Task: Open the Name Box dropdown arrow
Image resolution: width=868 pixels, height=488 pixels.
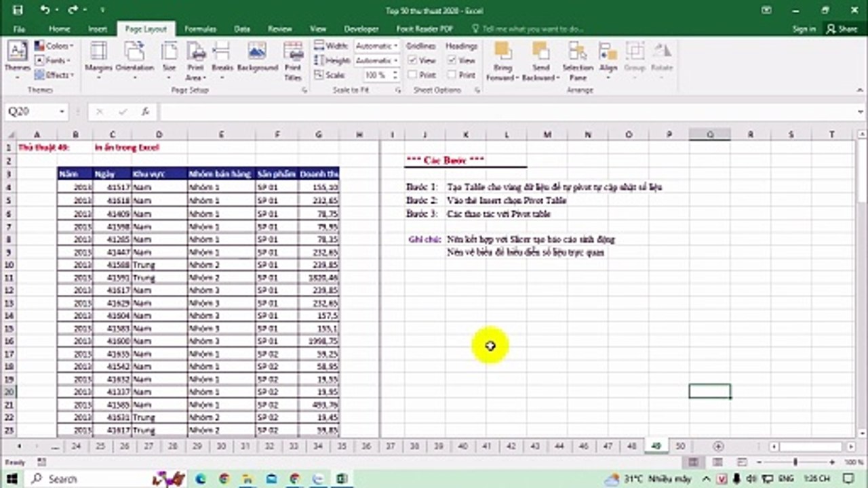Action: [62, 112]
